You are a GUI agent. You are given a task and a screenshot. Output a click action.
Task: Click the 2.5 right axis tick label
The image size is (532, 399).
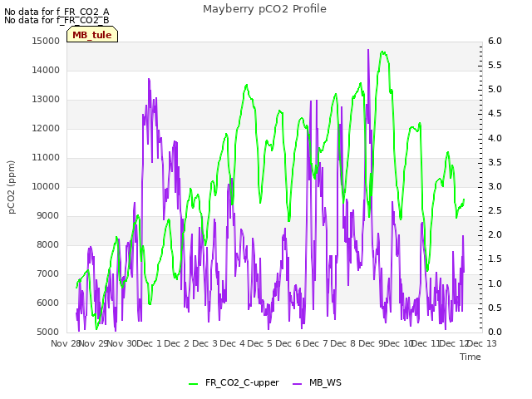click(495, 210)
